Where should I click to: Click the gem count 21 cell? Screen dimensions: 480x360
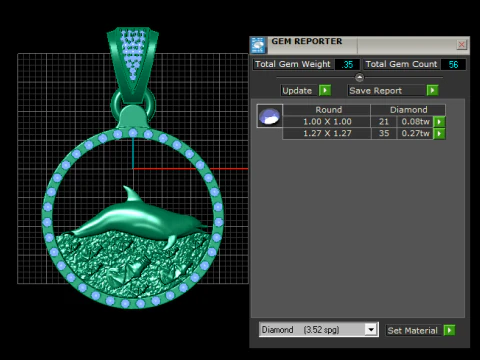(384, 122)
